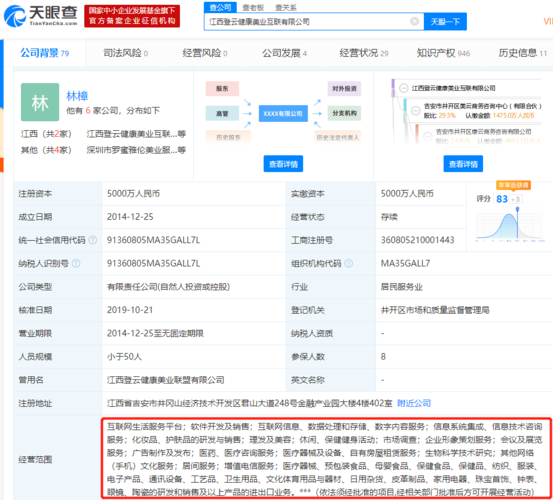The width and height of the screenshot is (553, 500).
Task: Open help icon beside 纳税人识别号
Action: (76, 263)
